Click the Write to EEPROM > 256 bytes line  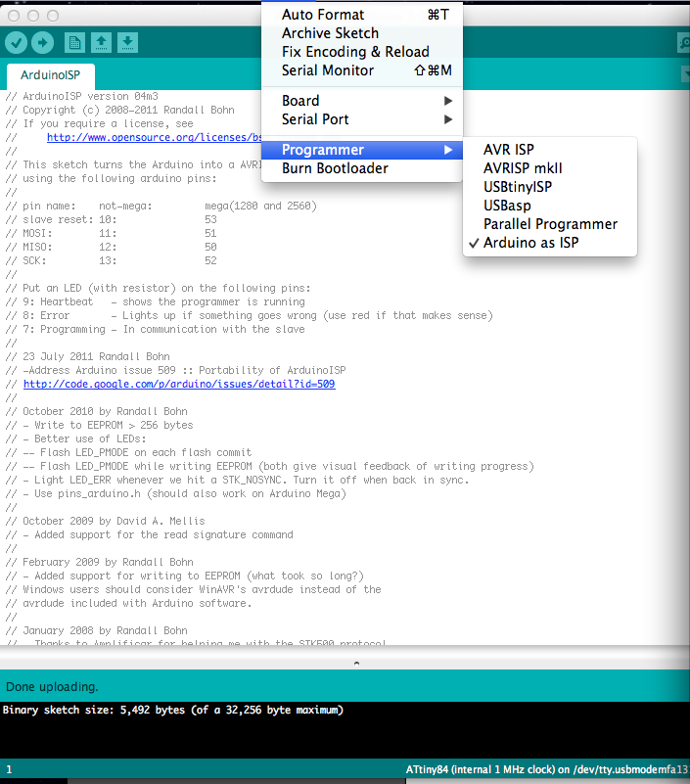pyautogui.click(x=99, y=425)
